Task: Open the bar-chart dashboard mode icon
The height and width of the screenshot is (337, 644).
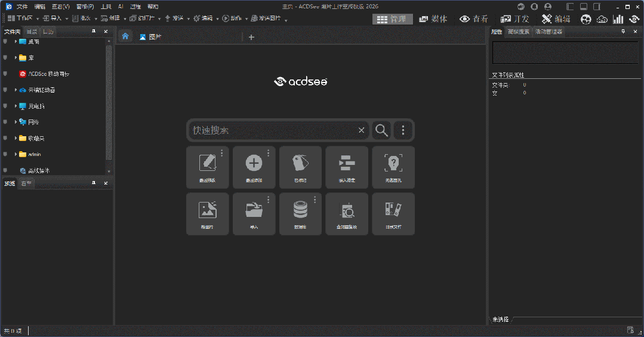Action: 618,19
